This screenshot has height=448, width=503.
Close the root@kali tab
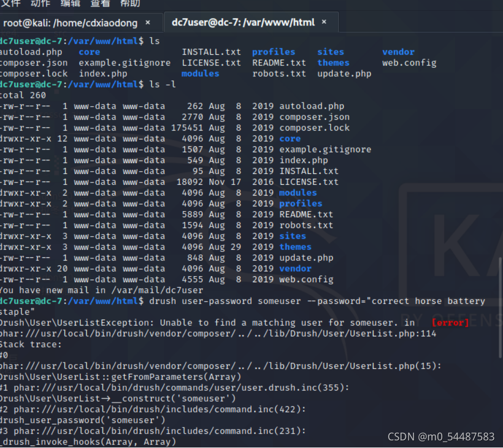tap(147, 22)
